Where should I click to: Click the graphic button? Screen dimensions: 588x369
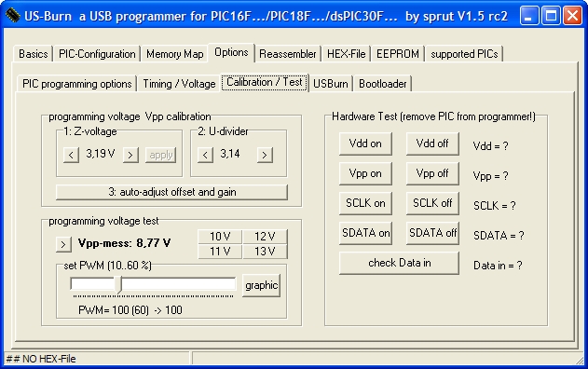261,285
